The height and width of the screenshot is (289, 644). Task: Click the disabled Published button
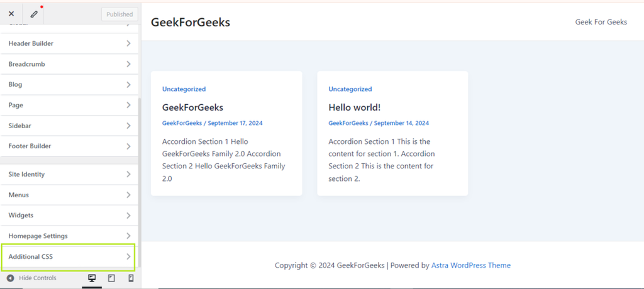[119, 14]
